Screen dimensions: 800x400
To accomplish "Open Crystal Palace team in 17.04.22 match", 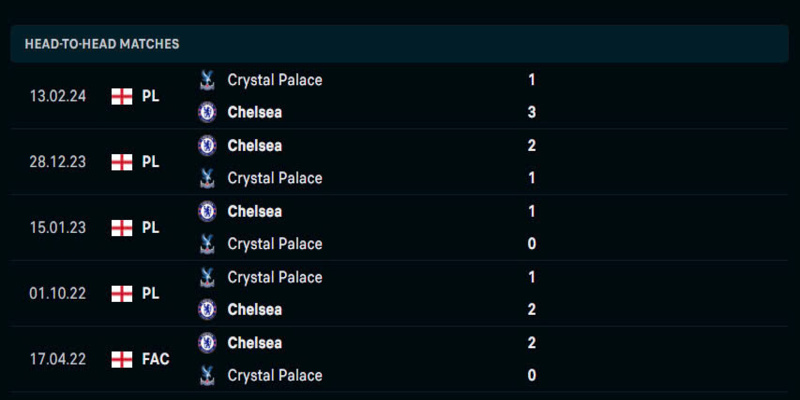I will click(275, 376).
